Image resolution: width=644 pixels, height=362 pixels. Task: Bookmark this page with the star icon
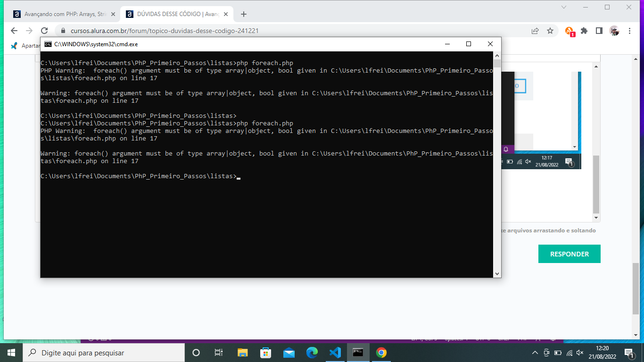tap(550, 31)
